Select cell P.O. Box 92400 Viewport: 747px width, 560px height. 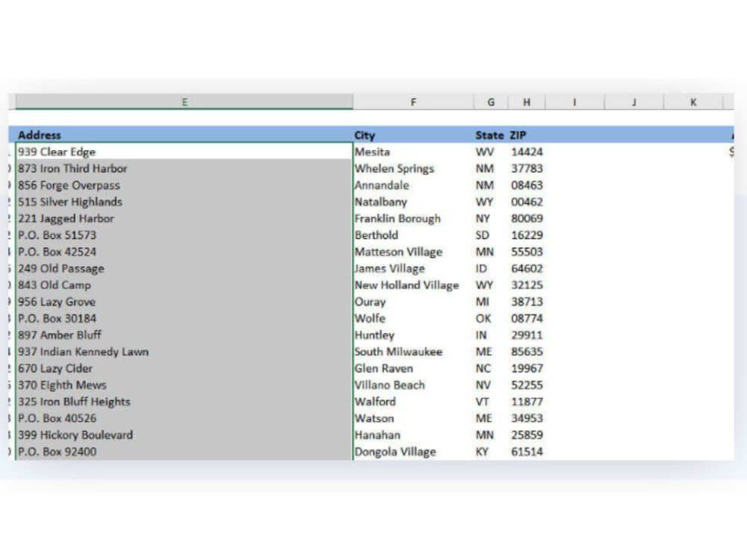coord(185,452)
